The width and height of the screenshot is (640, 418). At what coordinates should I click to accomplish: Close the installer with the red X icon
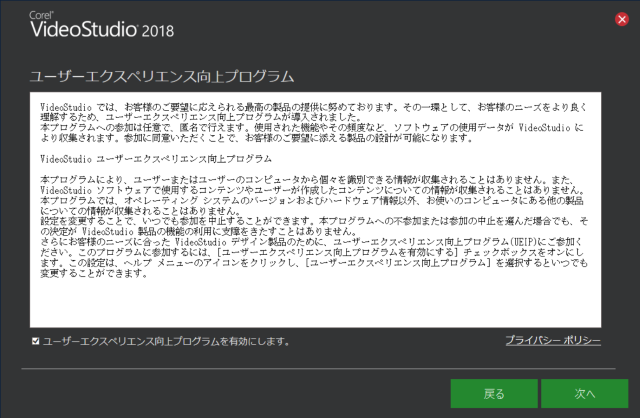tap(622, 19)
